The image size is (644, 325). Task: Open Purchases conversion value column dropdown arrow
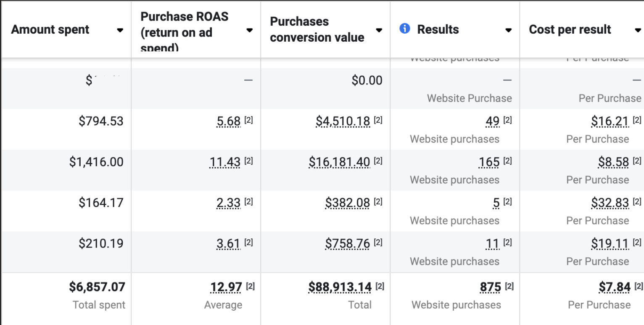(379, 30)
